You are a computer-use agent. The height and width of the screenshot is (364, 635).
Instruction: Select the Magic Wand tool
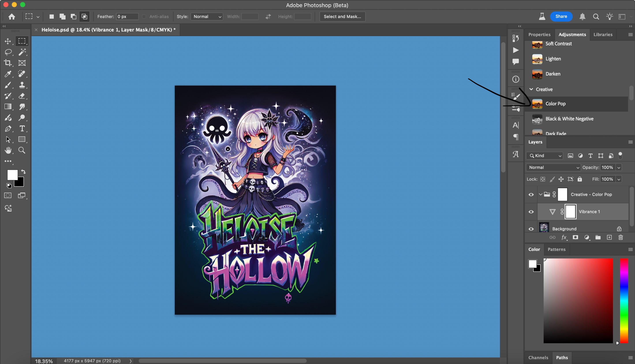click(x=22, y=52)
